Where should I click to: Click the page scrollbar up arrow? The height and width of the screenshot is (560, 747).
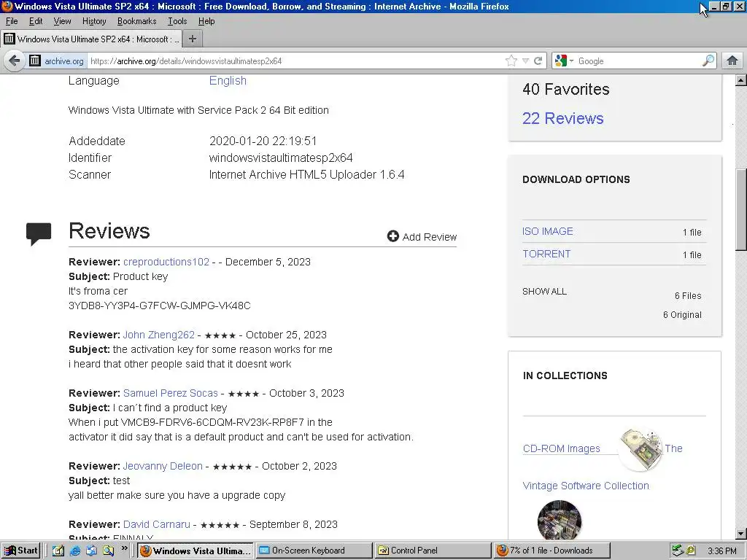pyautogui.click(x=741, y=80)
